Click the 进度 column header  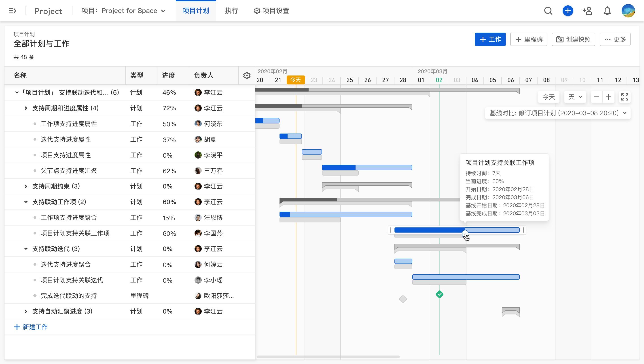pyautogui.click(x=168, y=75)
